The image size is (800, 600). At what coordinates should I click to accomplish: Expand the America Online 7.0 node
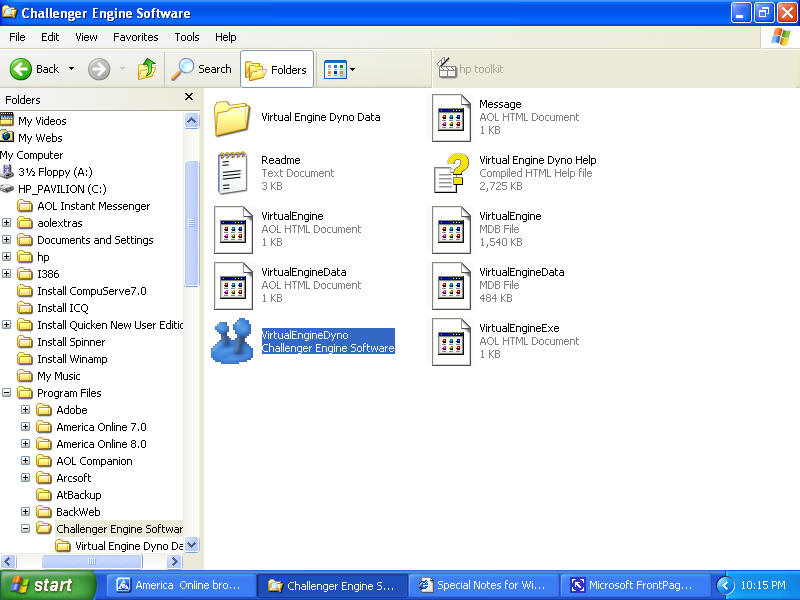(26, 427)
